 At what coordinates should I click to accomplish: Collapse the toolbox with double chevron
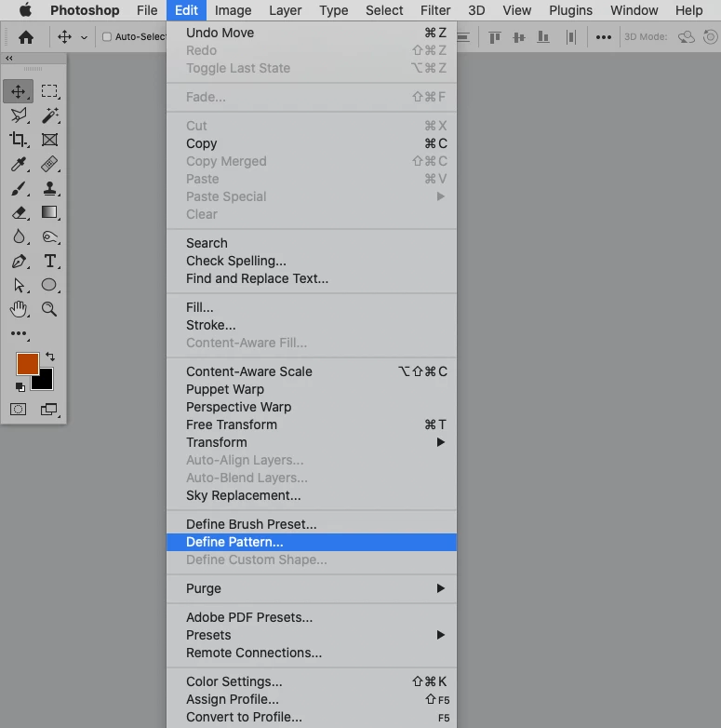point(8,58)
